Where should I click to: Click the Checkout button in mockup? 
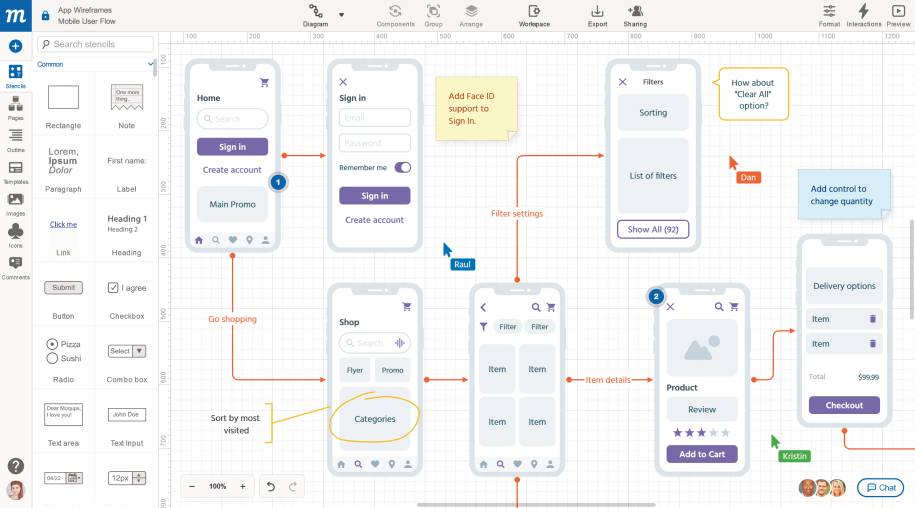point(844,405)
